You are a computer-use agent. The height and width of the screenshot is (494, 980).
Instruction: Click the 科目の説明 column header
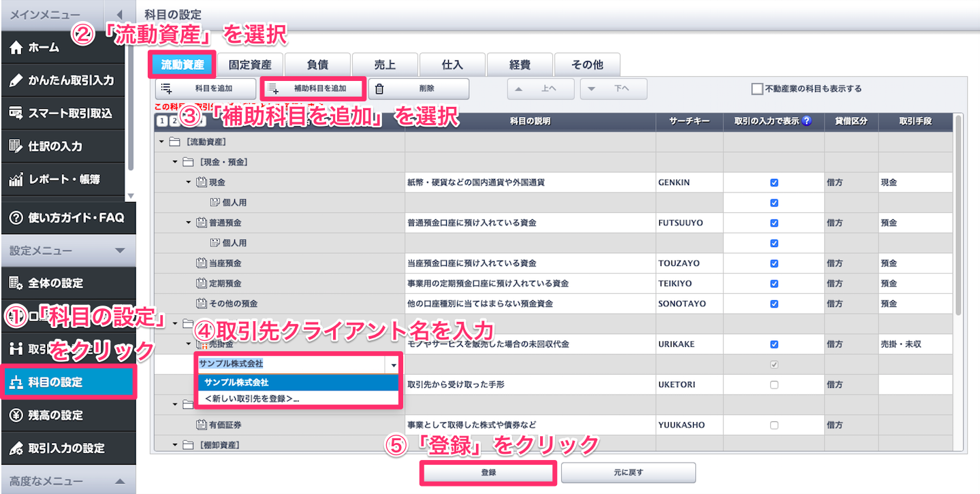pos(531,121)
